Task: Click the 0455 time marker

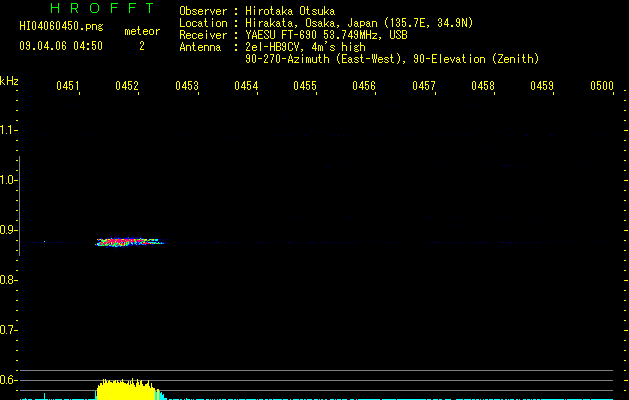Action: pyautogui.click(x=305, y=86)
